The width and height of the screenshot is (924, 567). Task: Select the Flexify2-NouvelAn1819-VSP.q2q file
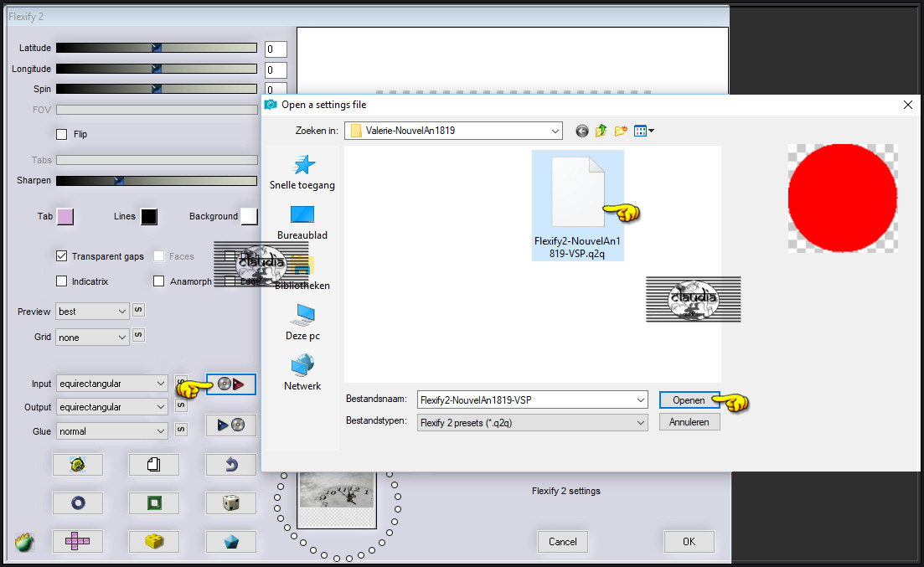(x=577, y=205)
